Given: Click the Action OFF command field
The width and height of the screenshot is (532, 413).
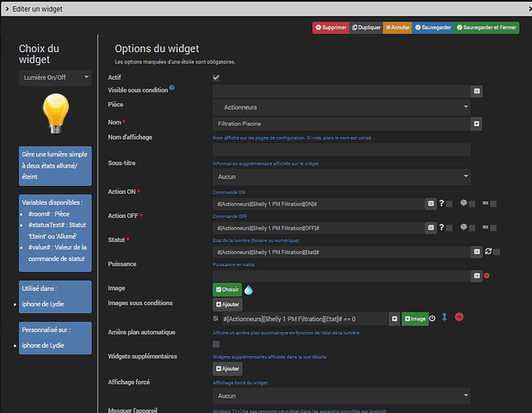Looking at the screenshot, I should coord(319,228).
